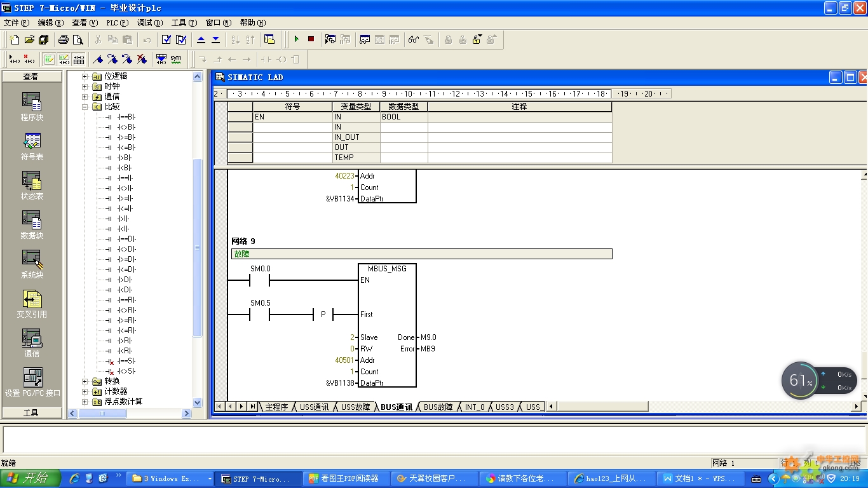The image size is (868, 488).
Task: Toggle the symbol information table icon
Action: click(79, 59)
